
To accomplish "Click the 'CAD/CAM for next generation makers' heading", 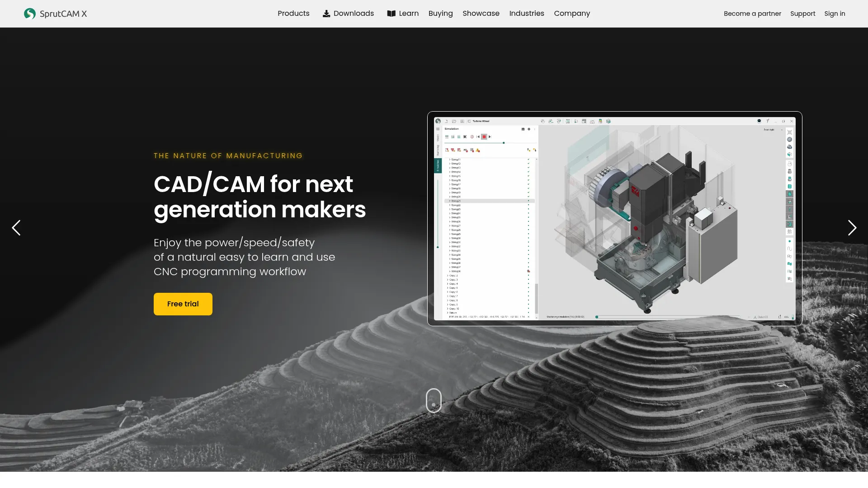I will coord(260,197).
